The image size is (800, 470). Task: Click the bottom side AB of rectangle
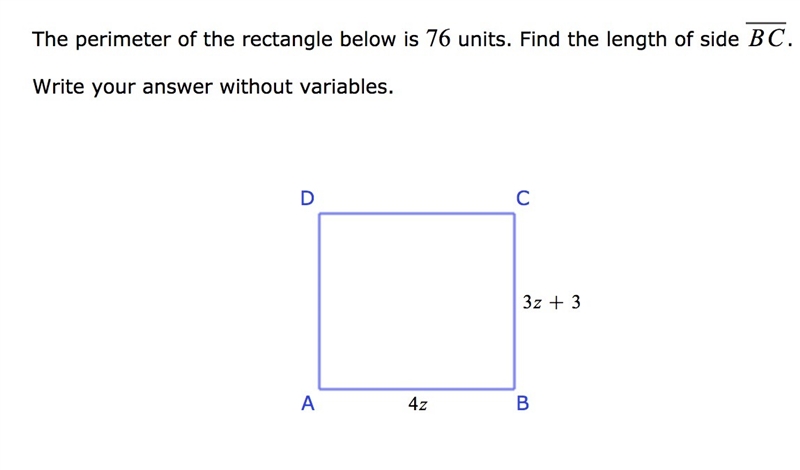[x=417, y=389]
